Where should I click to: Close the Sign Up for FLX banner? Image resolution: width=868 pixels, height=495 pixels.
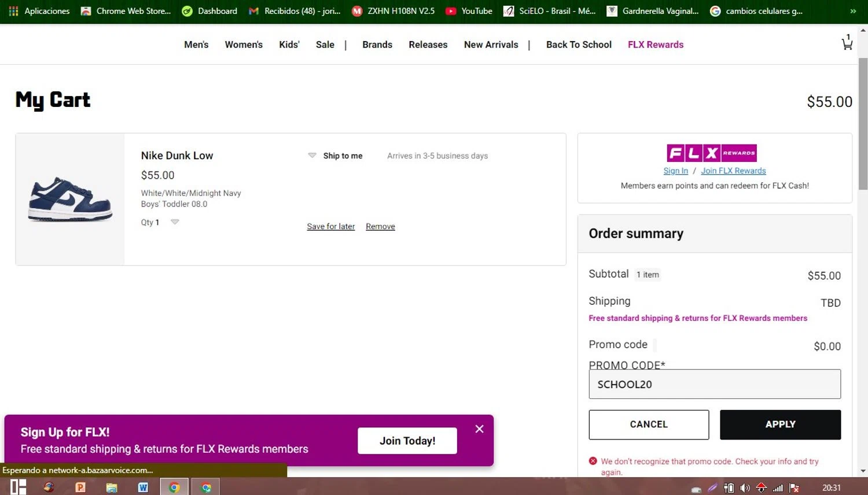[479, 428]
